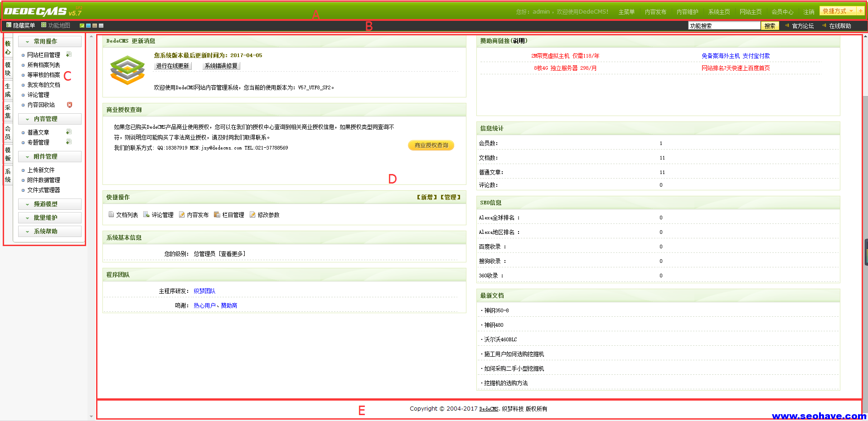The width and height of the screenshot is (868, 421).
Task: Select the blue skin color swatch
Action: pyautogui.click(x=88, y=26)
